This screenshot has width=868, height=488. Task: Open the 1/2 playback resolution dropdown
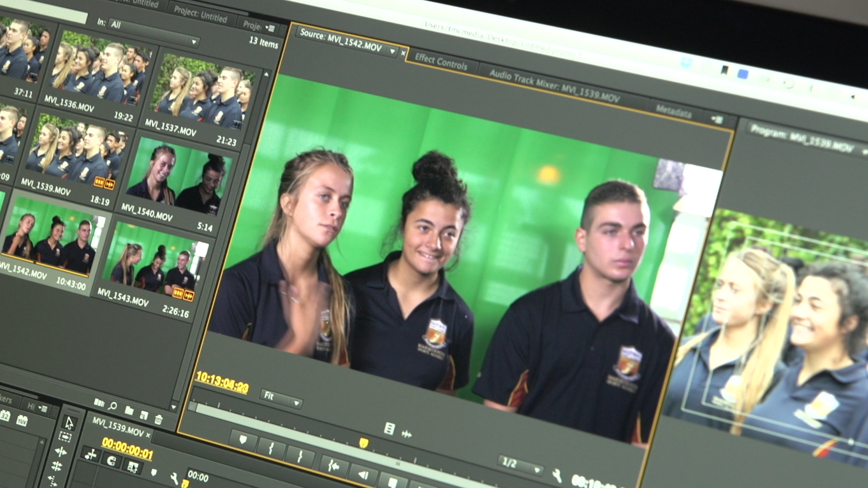[520, 465]
